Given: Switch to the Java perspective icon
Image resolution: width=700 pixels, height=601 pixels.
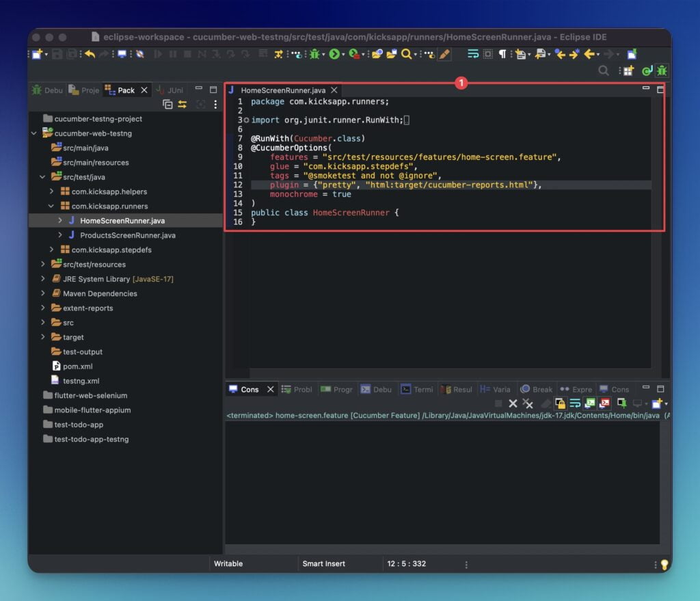Looking at the screenshot, I should 647,70.
